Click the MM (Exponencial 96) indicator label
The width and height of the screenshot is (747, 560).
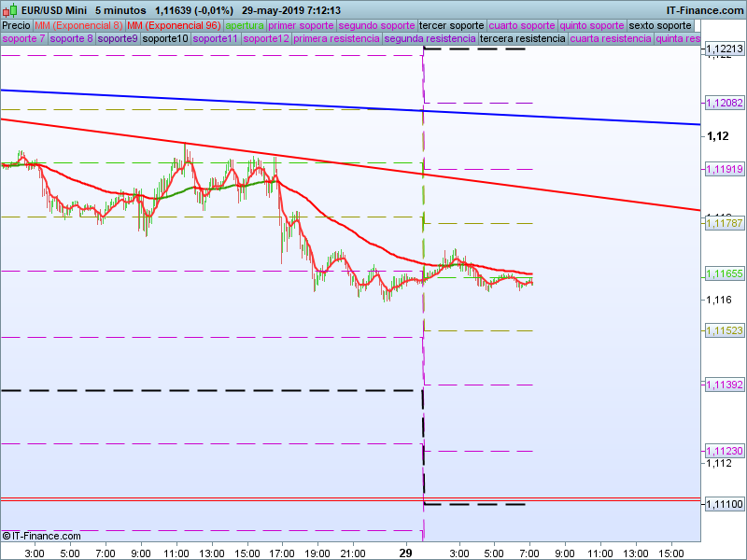pyautogui.click(x=174, y=25)
